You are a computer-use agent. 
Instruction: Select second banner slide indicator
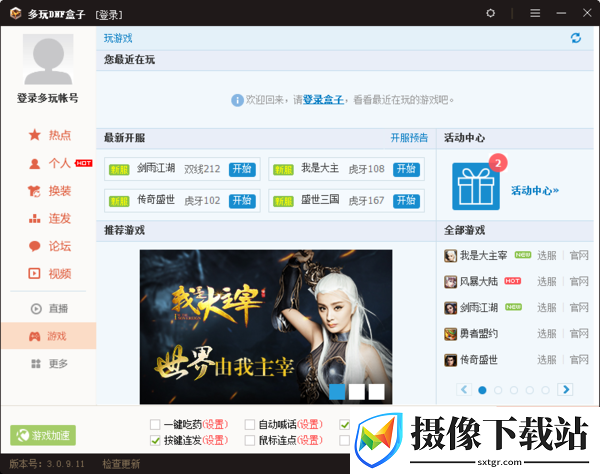(x=357, y=392)
